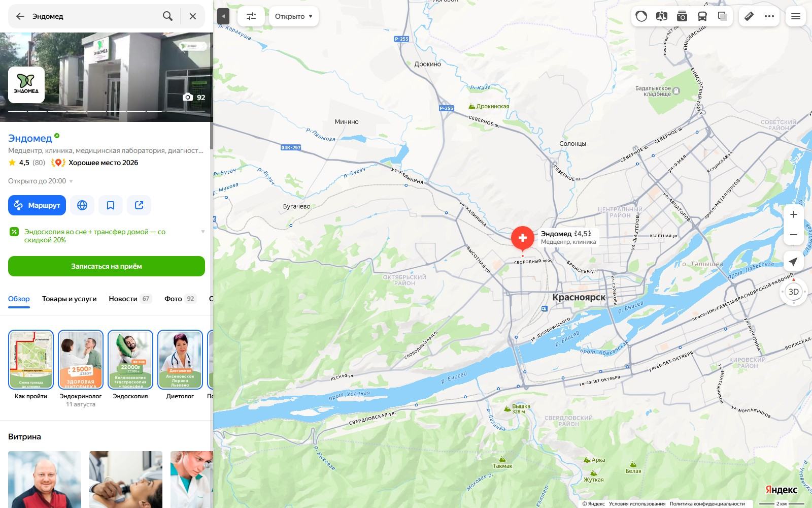This screenshot has height=508, width=812.
Task: Click the 'Дрокино' village label
Action: [428, 65]
